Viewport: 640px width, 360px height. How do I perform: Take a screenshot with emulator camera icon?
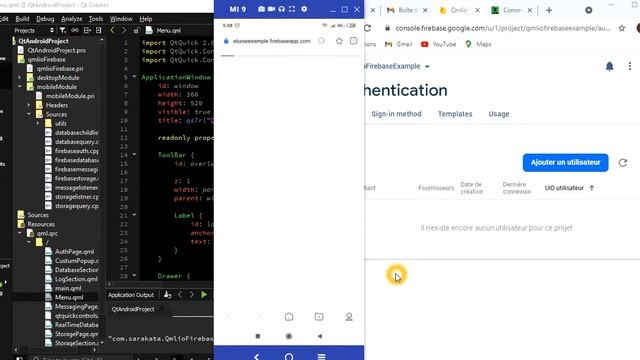click(261, 9)
